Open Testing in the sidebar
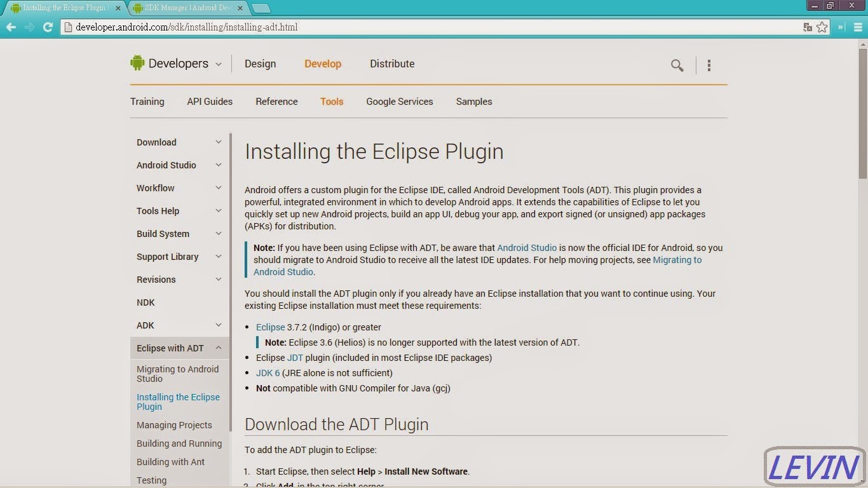This screenshot has height=488, width=868. pyautogui.click(x=152, y=480)
